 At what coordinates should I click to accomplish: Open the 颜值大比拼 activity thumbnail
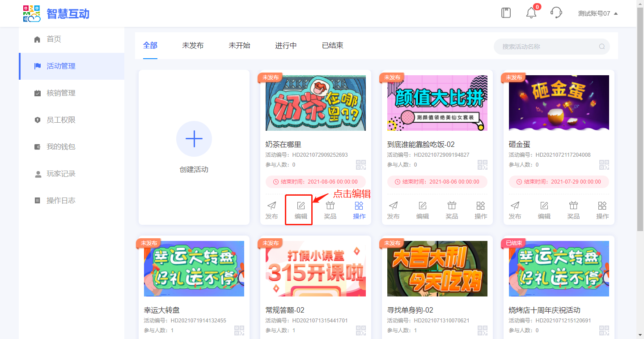coord(437,103)
